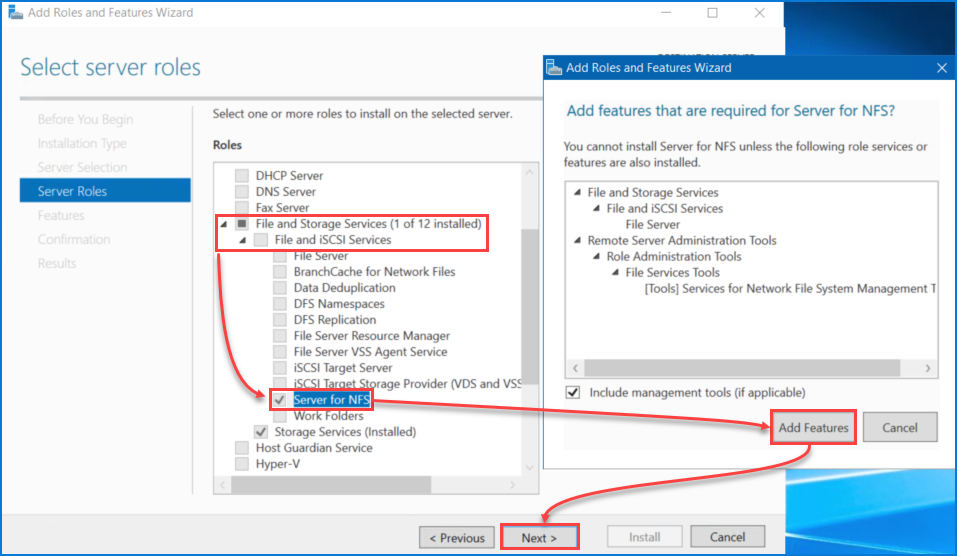Check the Data Deduplication checkbox
Viewport: 957px width, 556px height.
tap(280, 288)
